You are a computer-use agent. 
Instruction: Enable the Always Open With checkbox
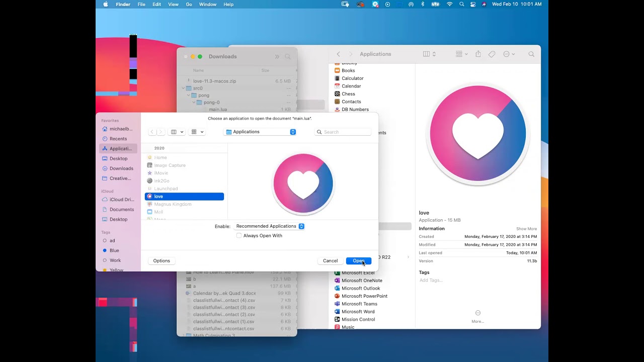click(239, 235)
